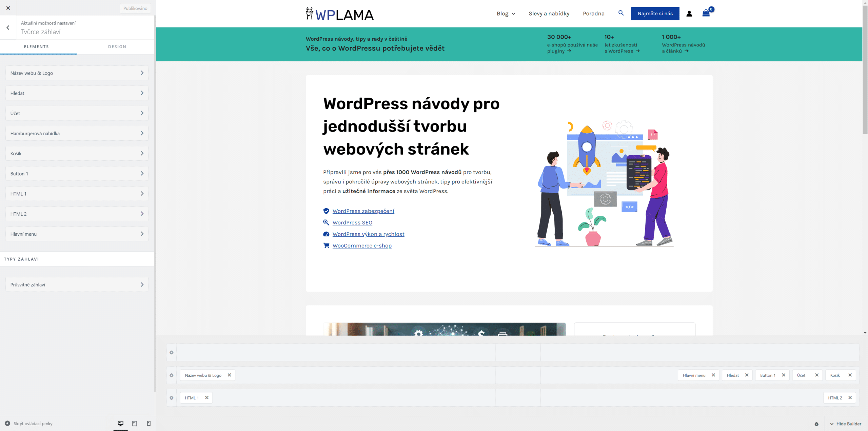Remove the HTML 2 builder item

(850, 398)
